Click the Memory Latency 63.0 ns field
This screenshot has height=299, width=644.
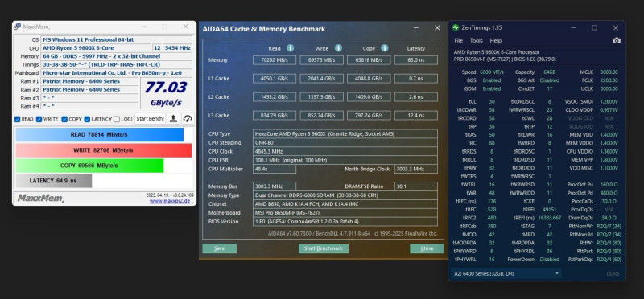[x=416, y=60]
